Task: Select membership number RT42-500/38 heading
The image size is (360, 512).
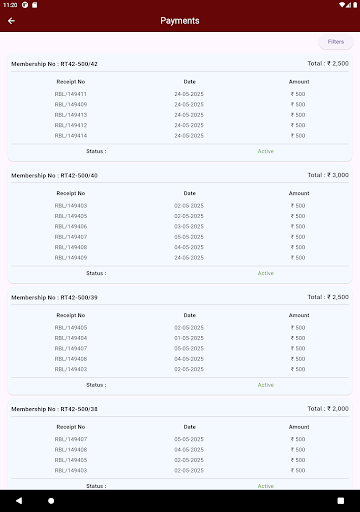Action: pyautogui.click(x=54, y=409)
